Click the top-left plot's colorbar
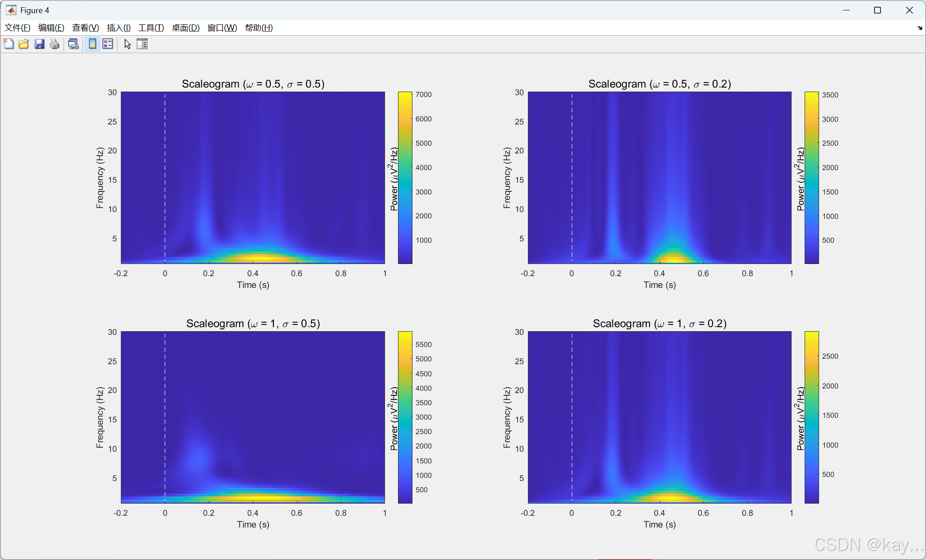926x560 pixels. click(x=405, y=177)
